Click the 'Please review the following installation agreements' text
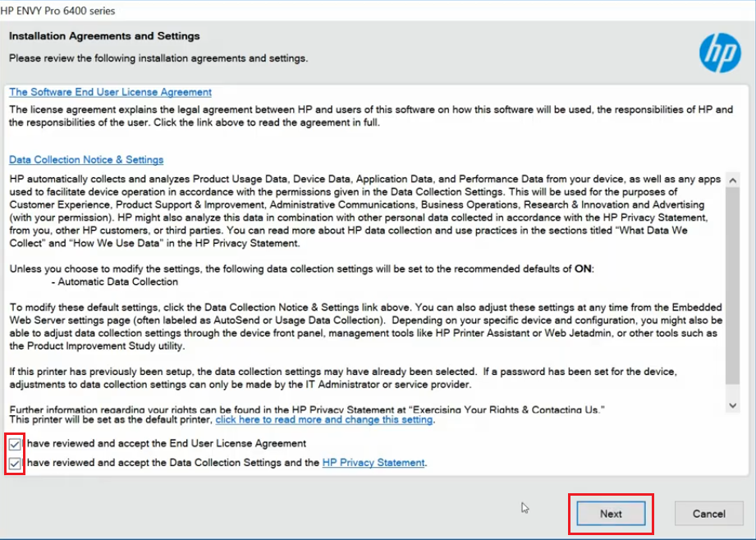756x540 pixels. point(158,58)
